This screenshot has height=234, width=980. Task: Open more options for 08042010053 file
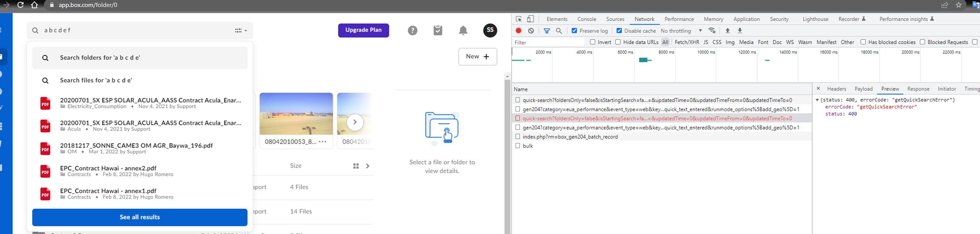(322, 142)
